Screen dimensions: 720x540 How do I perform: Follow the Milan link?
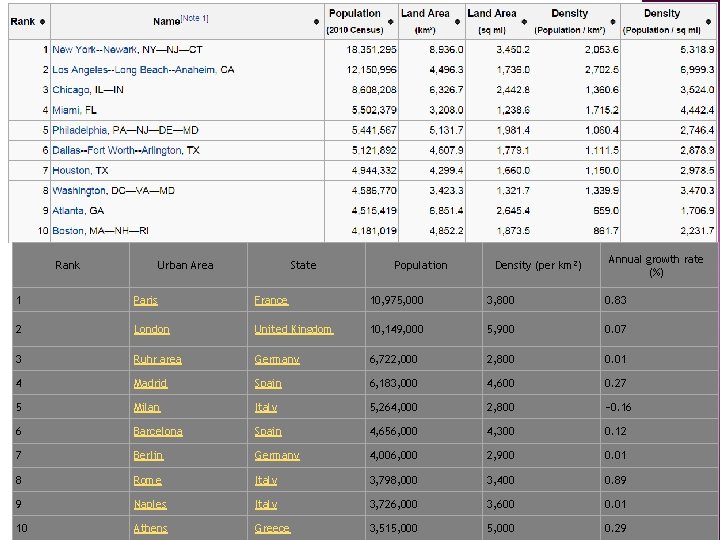click(x=147, y=407)
